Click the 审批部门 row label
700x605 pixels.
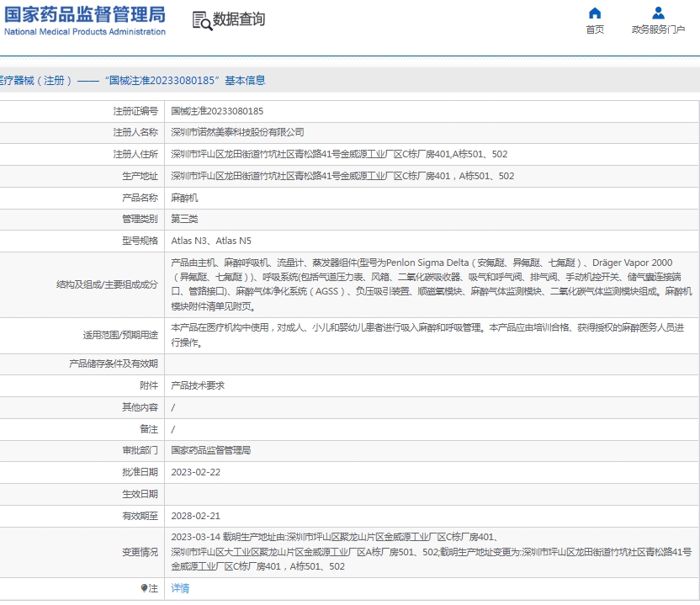[140, 450]
